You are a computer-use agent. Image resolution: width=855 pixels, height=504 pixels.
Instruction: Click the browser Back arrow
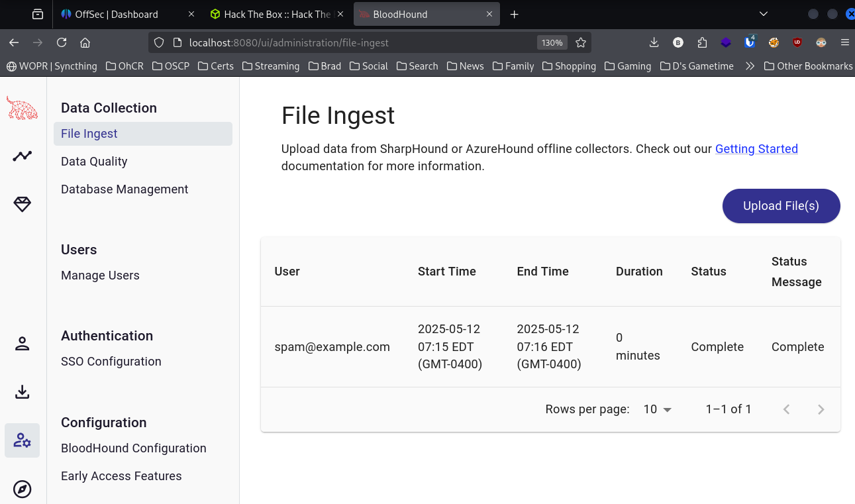pyautogui.click(x=14, y=42)
